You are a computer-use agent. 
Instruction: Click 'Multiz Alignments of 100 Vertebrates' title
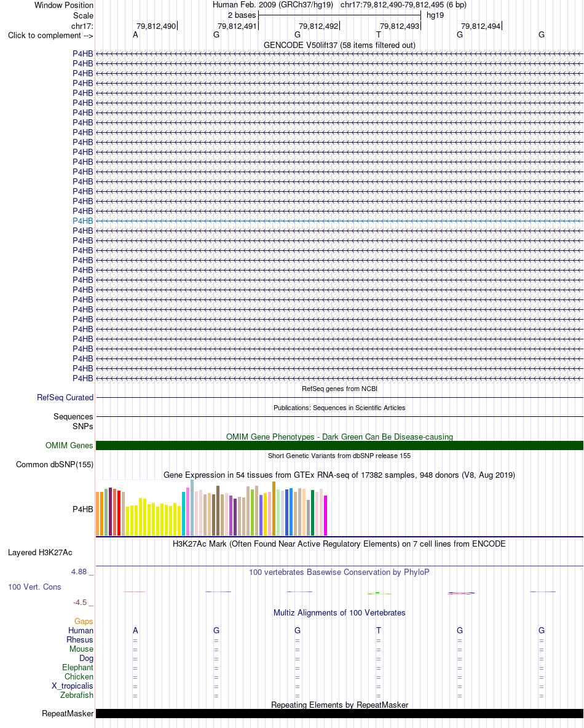click(x=339, y=613)
